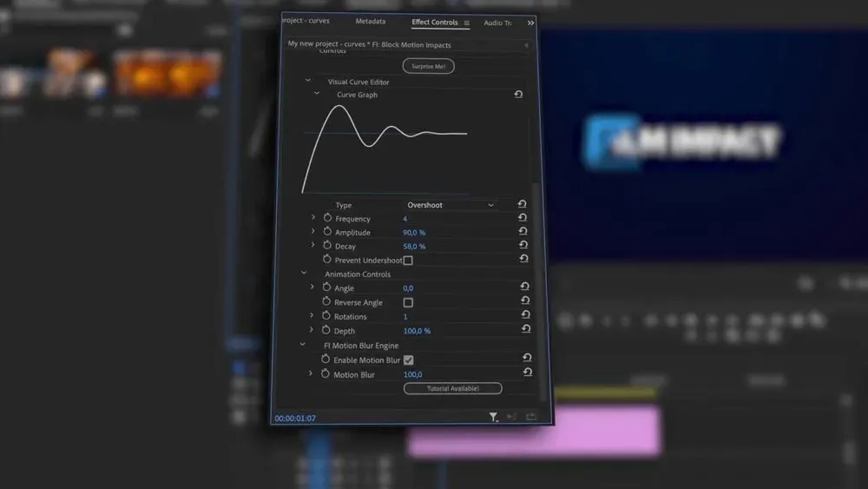
Task: Expand the Angle property
Action: point(312,287)
